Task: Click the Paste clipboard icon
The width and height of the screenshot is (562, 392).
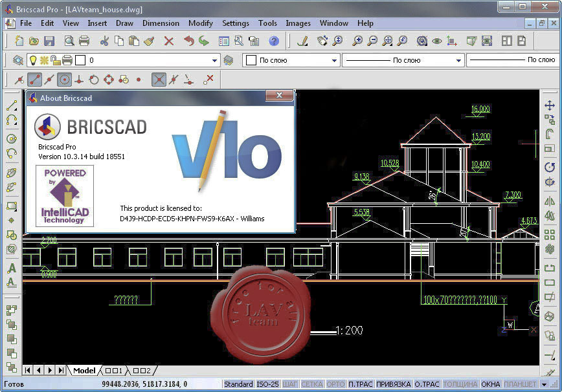Action: 134,41
